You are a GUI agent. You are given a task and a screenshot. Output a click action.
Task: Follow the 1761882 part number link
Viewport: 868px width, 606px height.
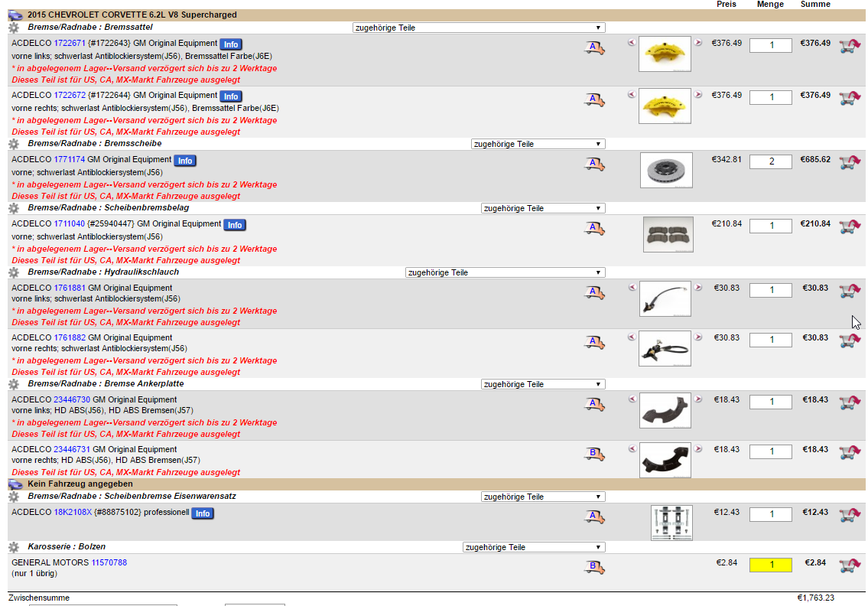click(x=70, y=337)
